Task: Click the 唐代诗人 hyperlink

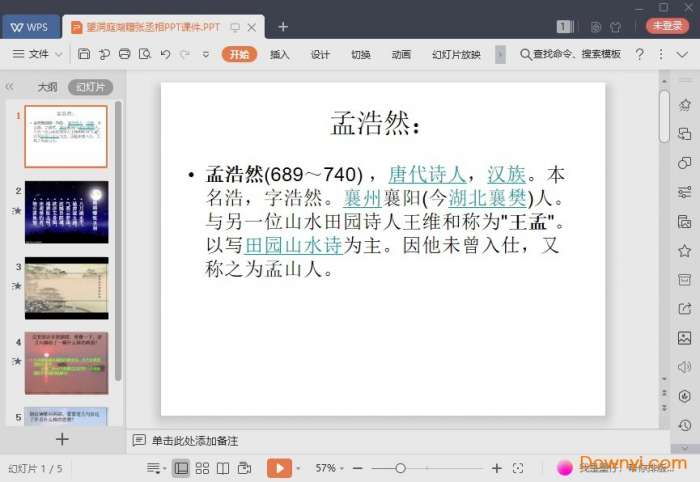Action: (427, 174)
